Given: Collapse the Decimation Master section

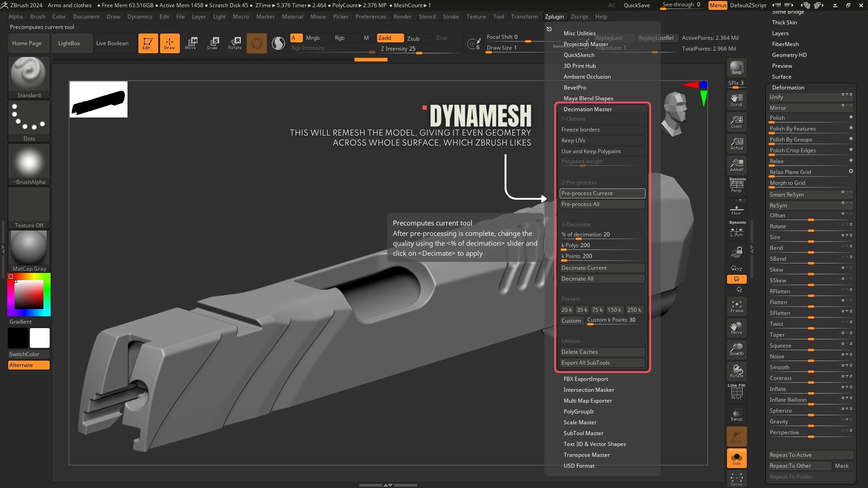Looking at the screenshot, I should coord(587,109).
